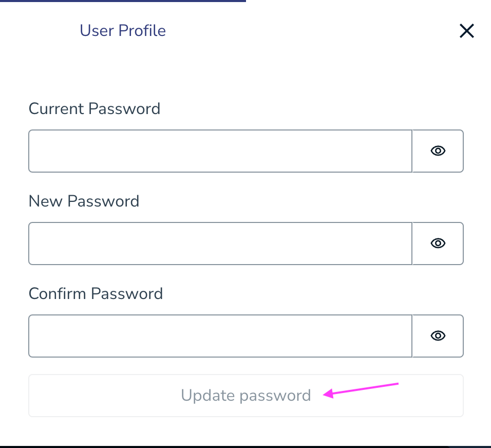Click the Confirm Password label
Viewport: 491px width, 448px height.
pos(96,293)
